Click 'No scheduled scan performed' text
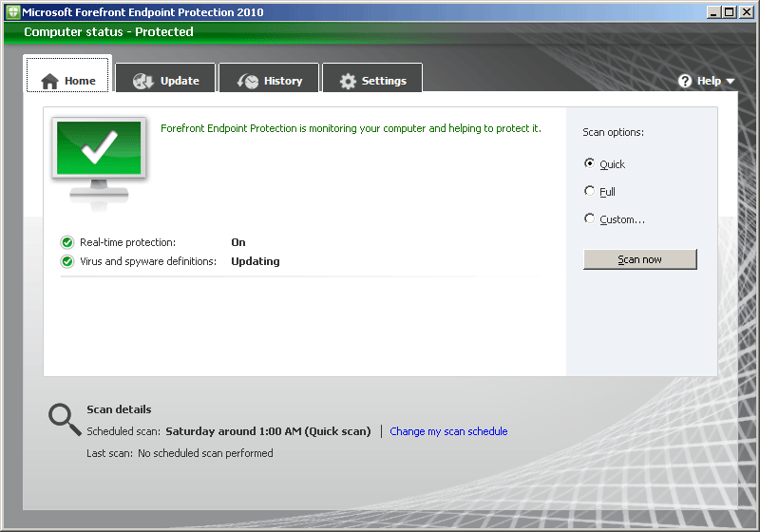The image size is (760, 532). 205,453
